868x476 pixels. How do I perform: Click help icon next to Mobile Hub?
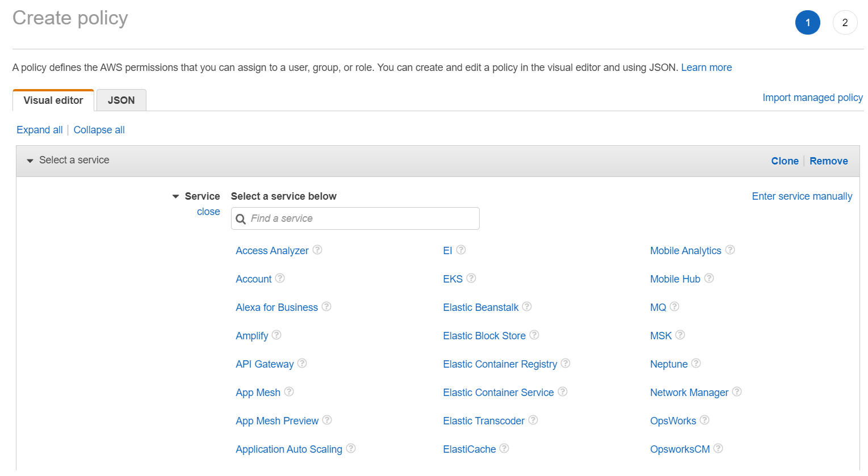(709, 278)
